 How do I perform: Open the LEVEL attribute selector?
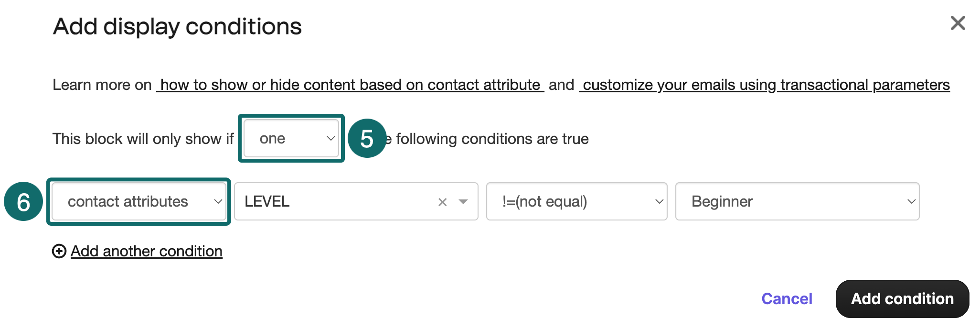(334, 201)
